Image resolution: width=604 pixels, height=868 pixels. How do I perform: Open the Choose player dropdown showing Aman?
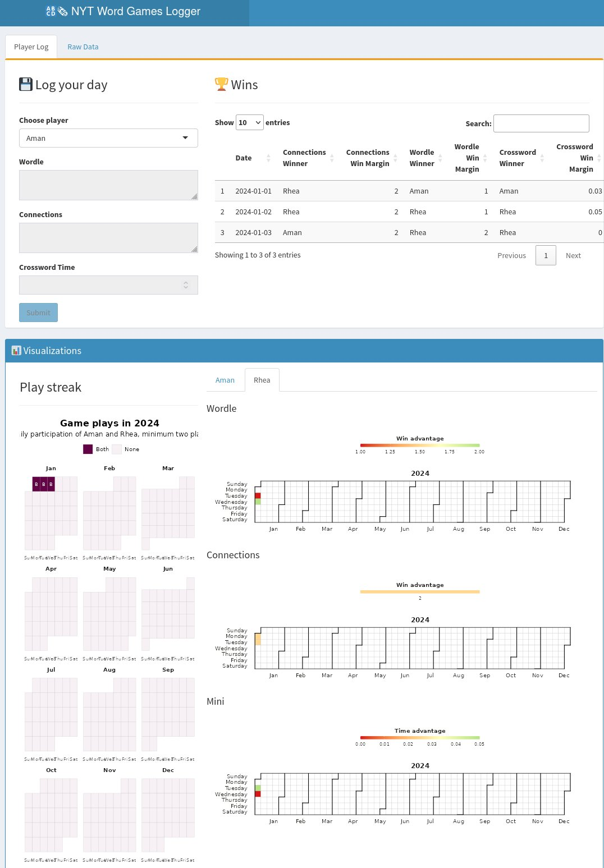coord(108,137)
